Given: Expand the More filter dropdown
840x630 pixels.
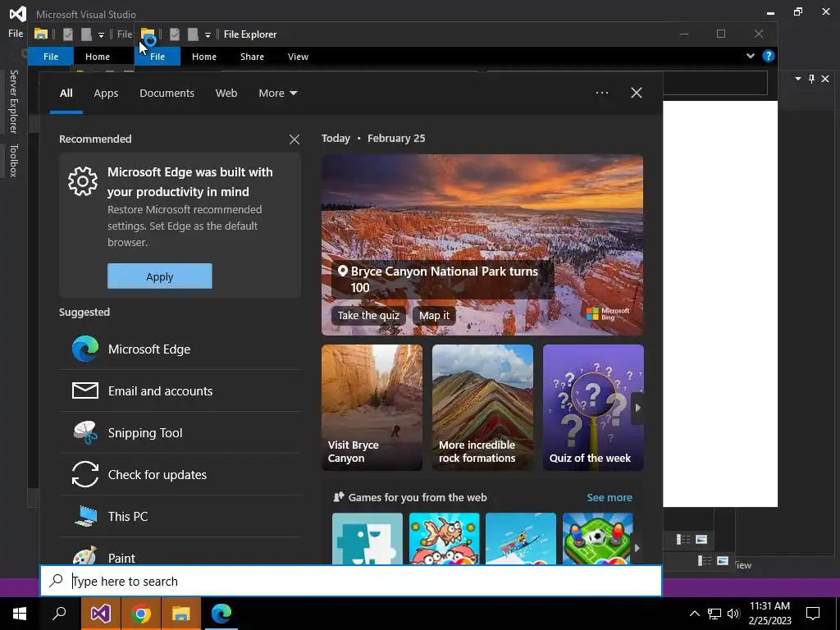Looking at the screenshot, I should [277, 94].
